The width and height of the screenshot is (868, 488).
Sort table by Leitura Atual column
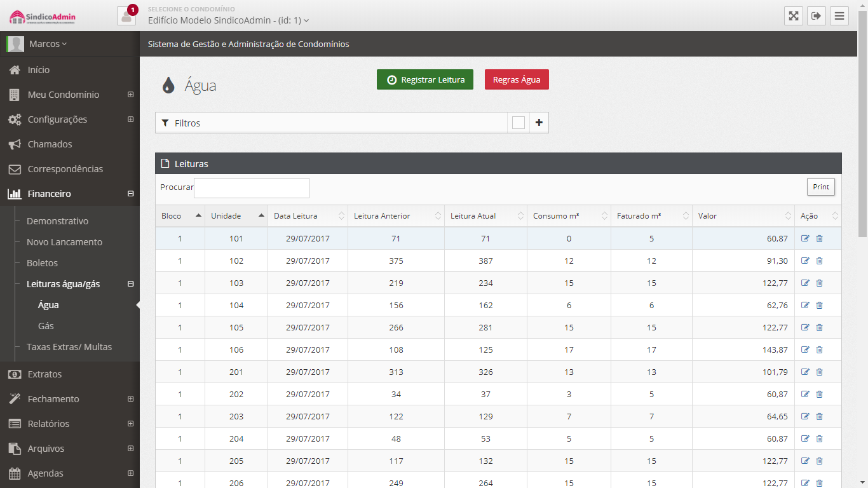486,216
